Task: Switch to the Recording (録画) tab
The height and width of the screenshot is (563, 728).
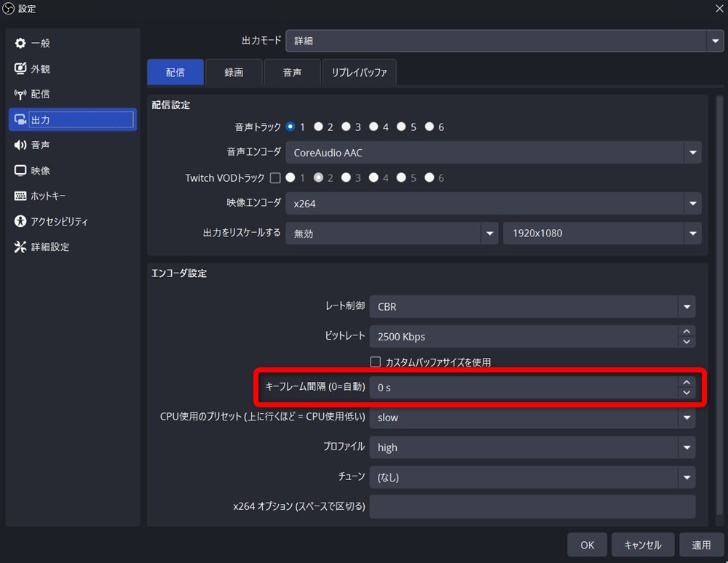Action: [233, 73]
